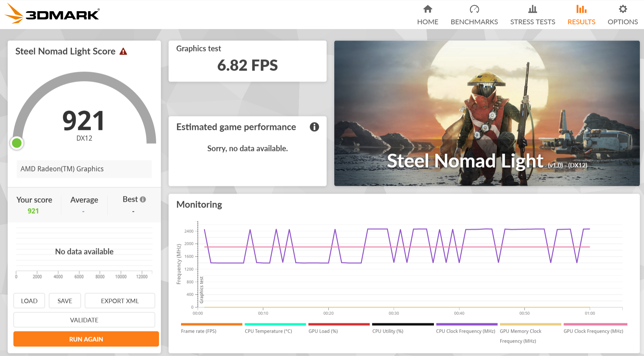The width and height of the screenshot is (644, 356).
Task: Click the VALIDATE button
Action: pyautogui.click(x=84, y=320)
